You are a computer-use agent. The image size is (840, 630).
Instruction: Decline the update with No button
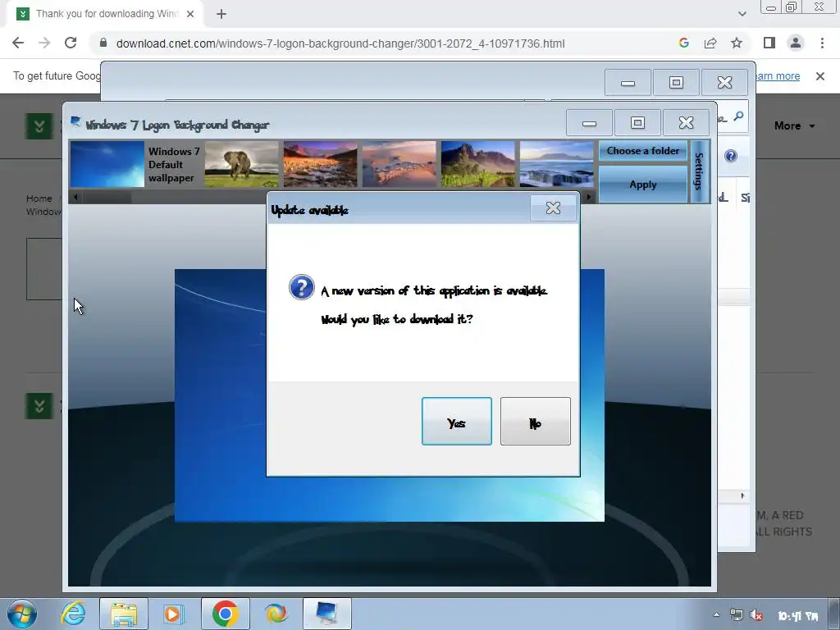pyautogui.click(x=535, y=421)
